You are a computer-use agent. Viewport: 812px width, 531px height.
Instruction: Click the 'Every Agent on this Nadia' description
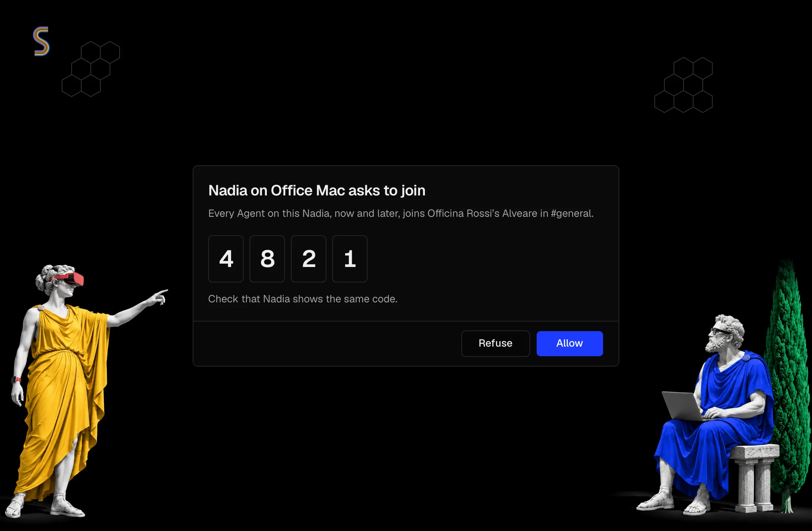tap(401, 214)
